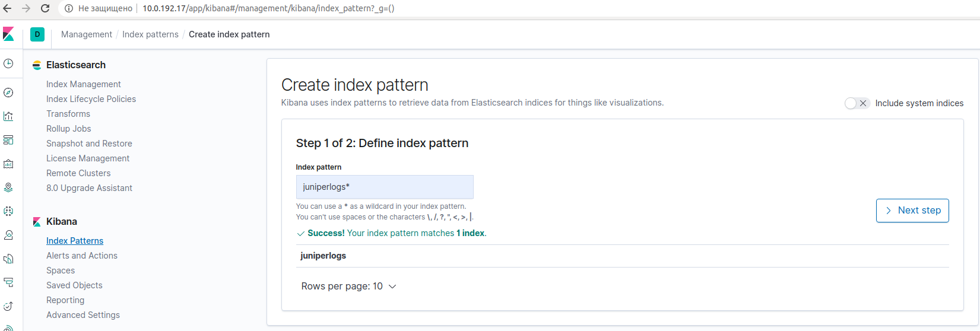Open Advanced Settings

coord(83,315)
